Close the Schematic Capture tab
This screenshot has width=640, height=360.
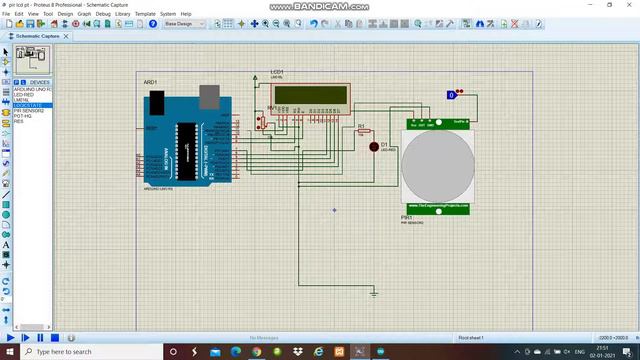pyautogui.click(x=66, y=36)
